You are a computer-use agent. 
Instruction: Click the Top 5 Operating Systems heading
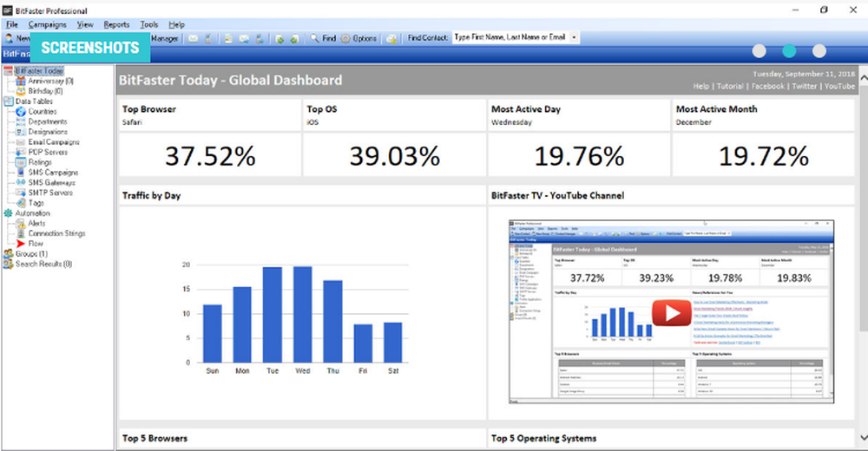(543, 438)
